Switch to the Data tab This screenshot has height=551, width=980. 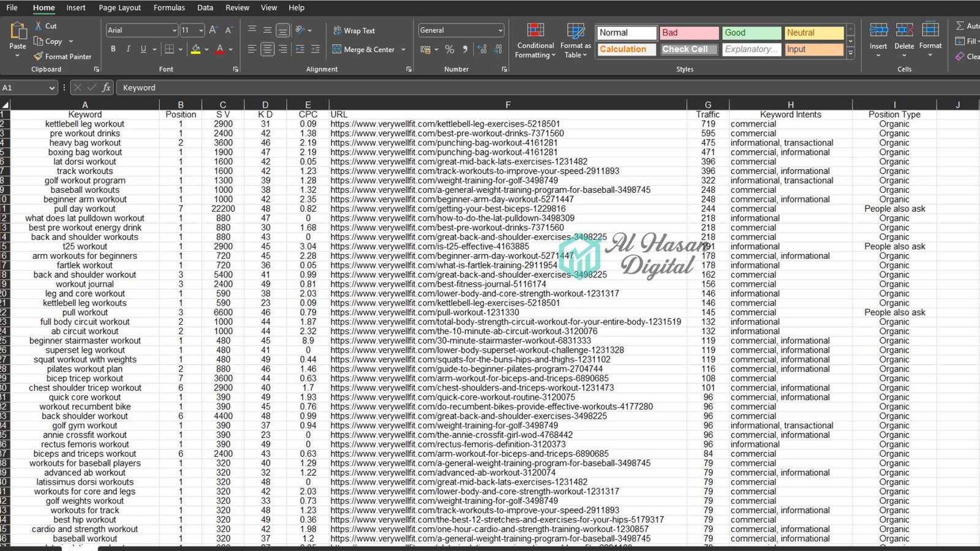pyautogui.click(x=205, y=8)
